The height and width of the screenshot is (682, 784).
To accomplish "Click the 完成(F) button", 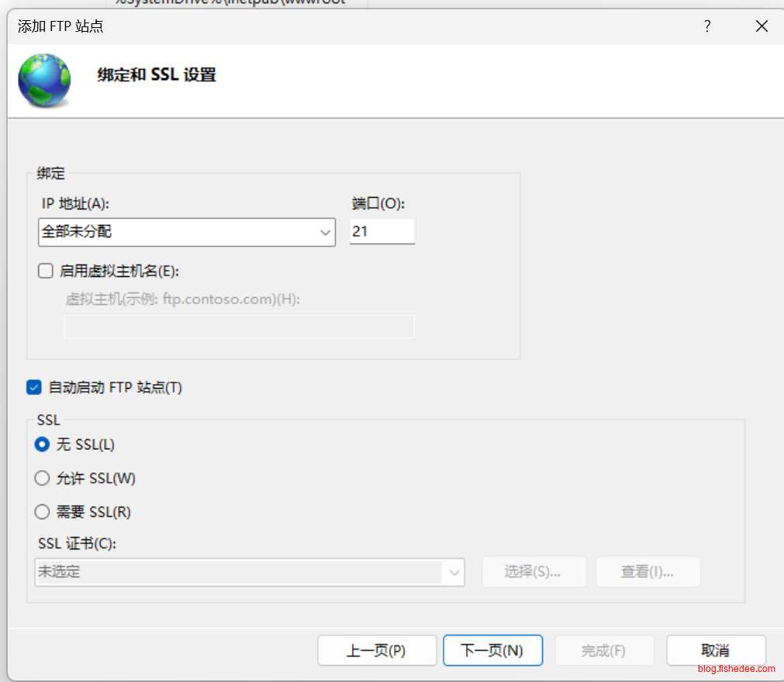I will tap(603, 650).
